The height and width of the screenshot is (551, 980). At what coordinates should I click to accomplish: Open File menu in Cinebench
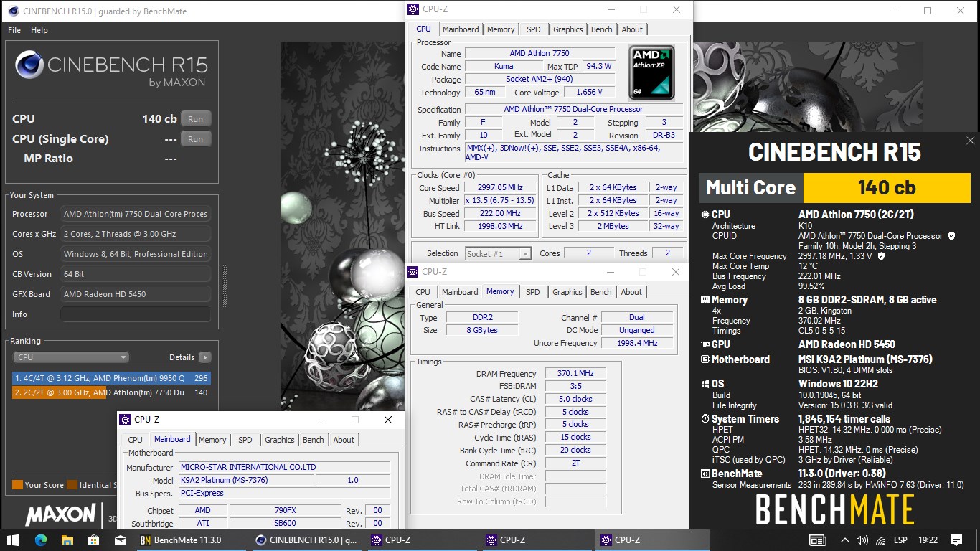pyautogui.click(x=14, y=30)
